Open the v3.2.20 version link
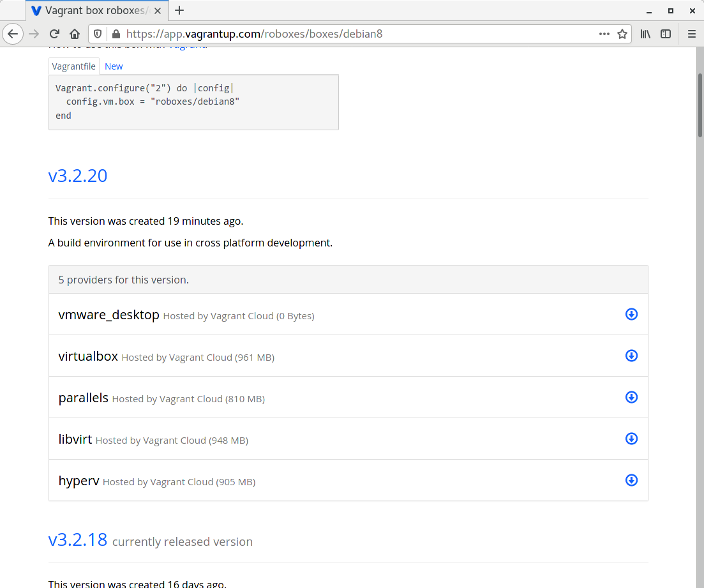 [78, 176]
